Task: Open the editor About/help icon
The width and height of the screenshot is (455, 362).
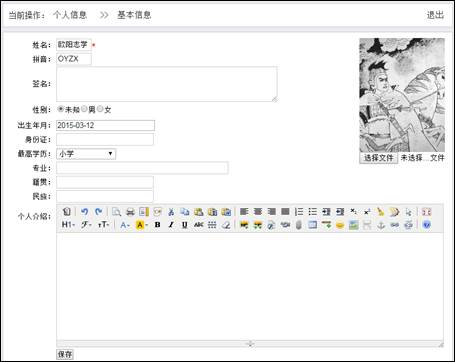Action: click(426, 225)
